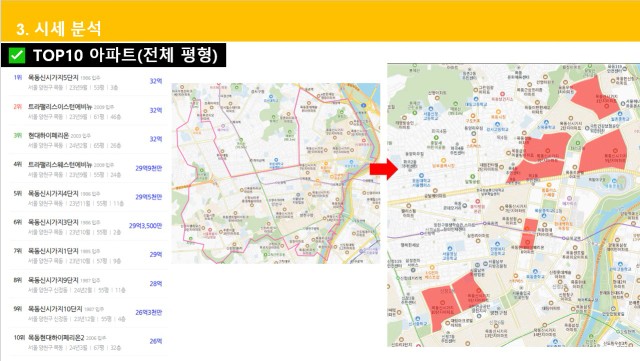
Task: Open the 2위 트라팰리스이스턴에비뉴 entry
Action: (88, 111)
